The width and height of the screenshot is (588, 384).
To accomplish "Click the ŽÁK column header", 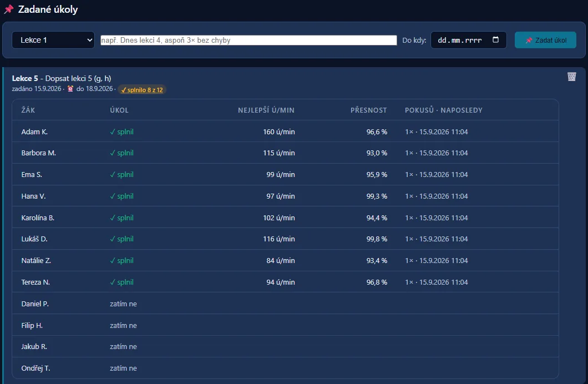I will point(28,110).
